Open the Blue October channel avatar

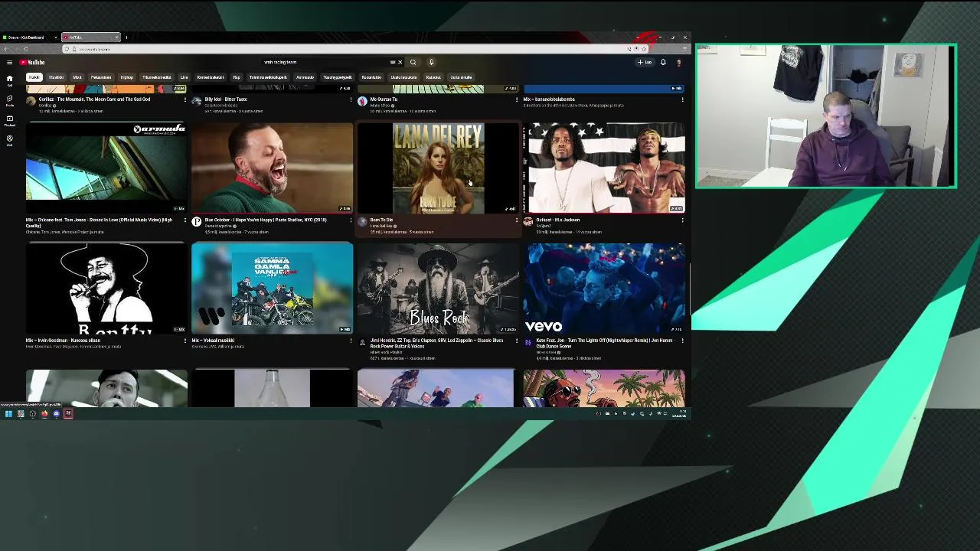click(x=197, y=222)
